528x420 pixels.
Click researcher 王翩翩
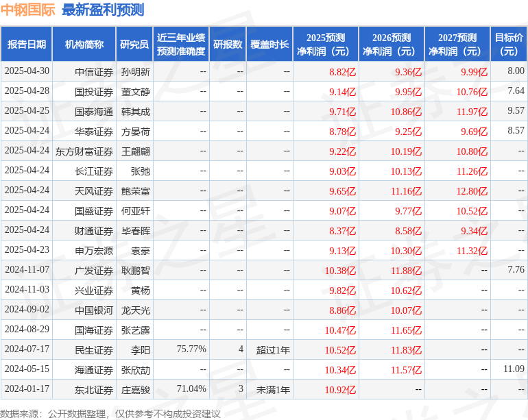click(x=136, y=151)
